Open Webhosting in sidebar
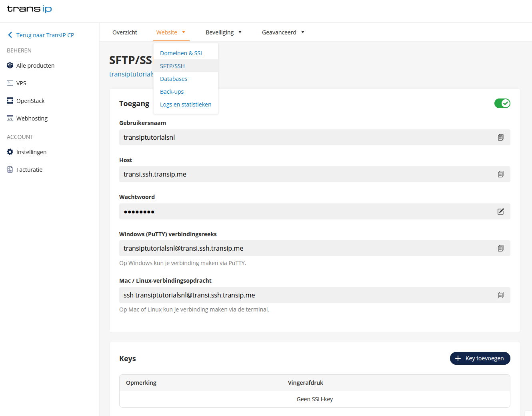 (32, 118)
